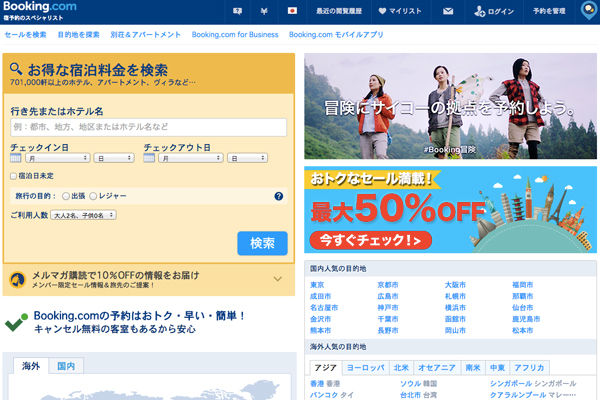Click the シンガポール overseas destination link

pos(511,384)
